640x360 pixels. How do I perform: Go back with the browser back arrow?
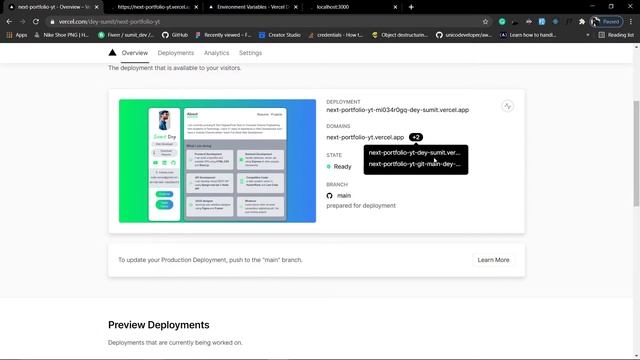point(9,22)
